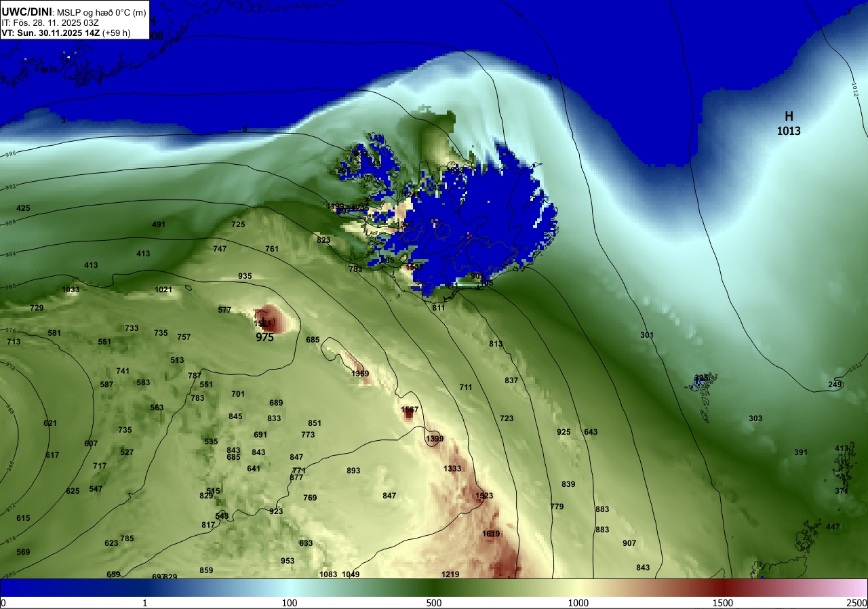Click the 0 label on the color scale
The image size is (868, 609).
3,603
